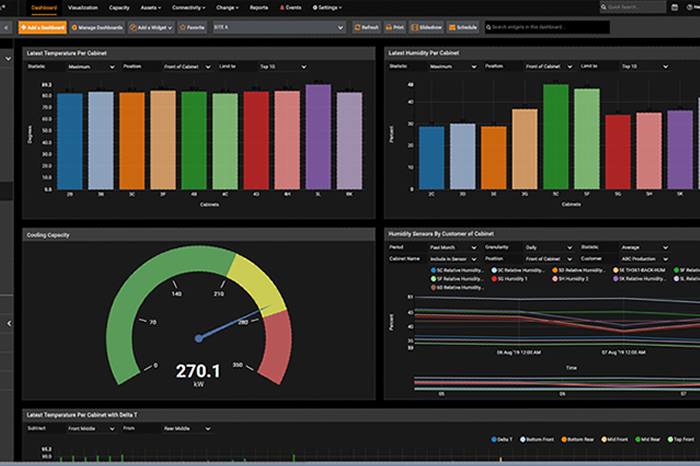Viewport: 700px width, 466px height.
Task: Toggle the red 5G Humidity 1 series
Action: [x=509, y=279]
